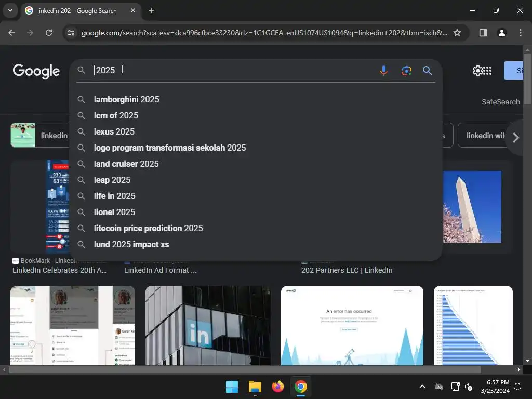Click the muted volume tray icon
The image size is (532, 399).
[x=469, y=387]
